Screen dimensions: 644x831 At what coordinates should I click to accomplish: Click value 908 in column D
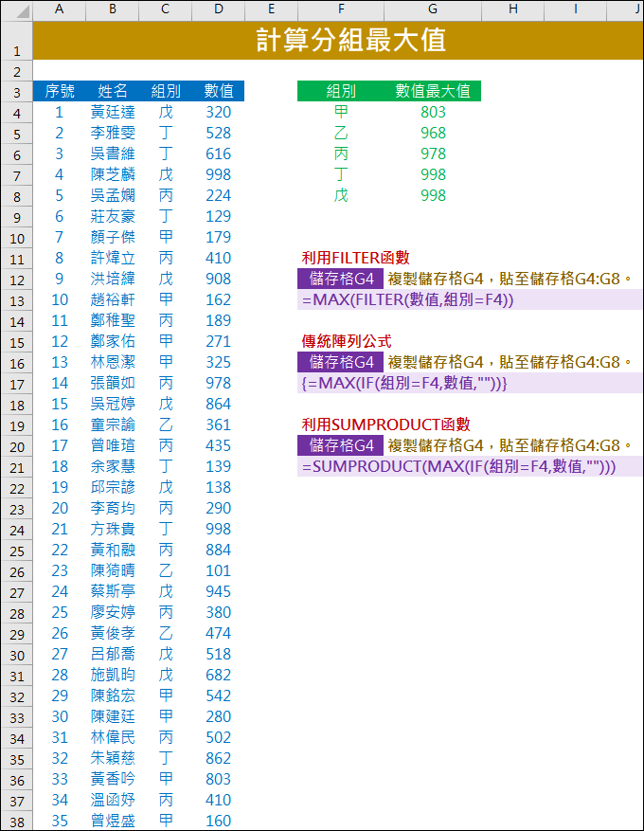click(218, 279)
